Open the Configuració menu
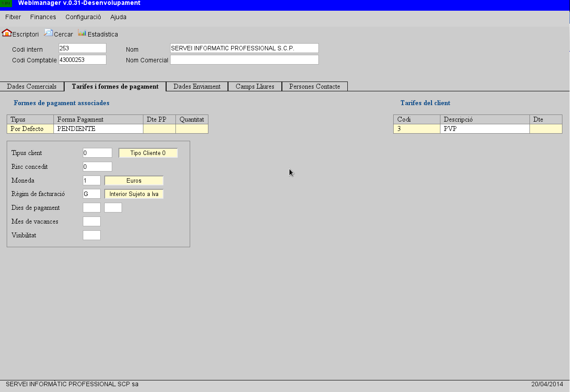The image size is (570, 392). (83, 17)
